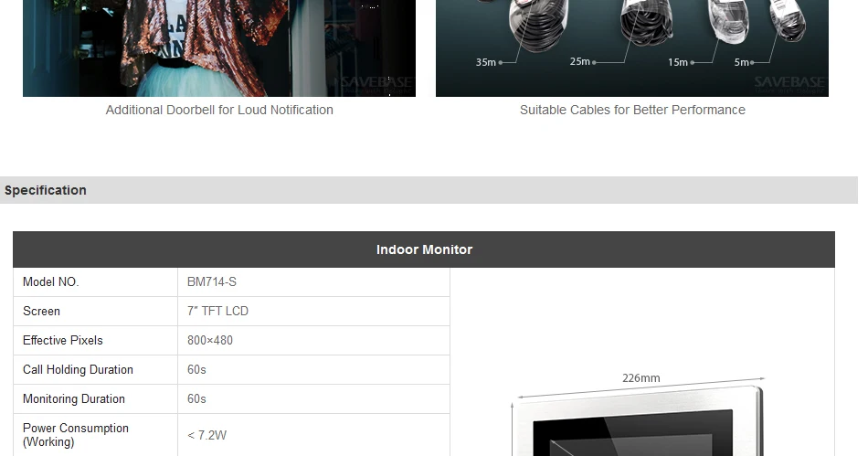Viewport: 868px width, 456px height.
Task: Click the Screen label cell
Action: (x=95, y=311)
